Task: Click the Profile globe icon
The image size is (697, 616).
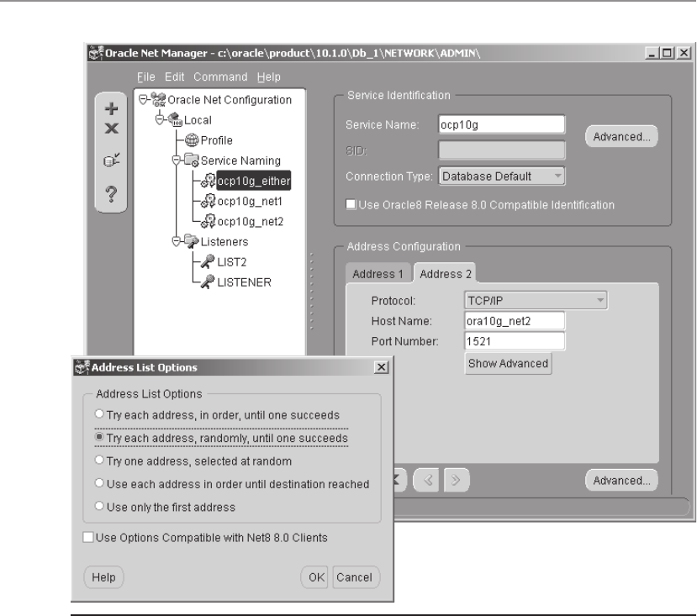Action: click(192, 140)
